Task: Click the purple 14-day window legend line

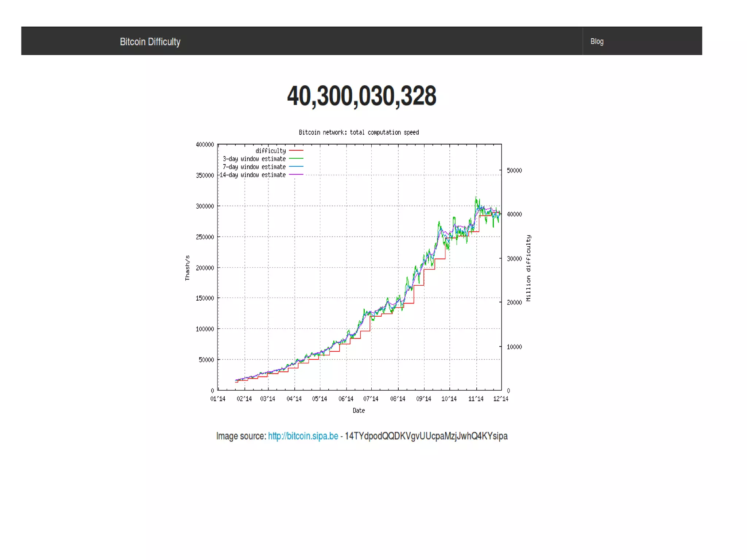Action: [296, 175]
